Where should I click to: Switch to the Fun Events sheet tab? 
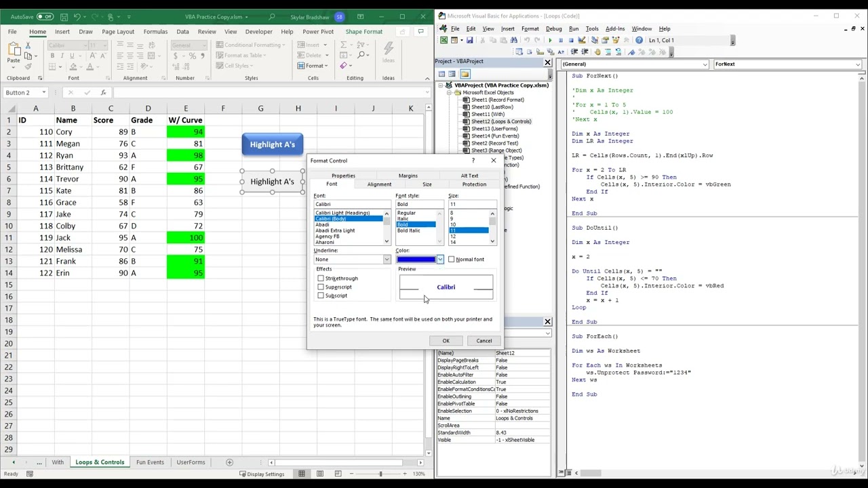[150, 462]
